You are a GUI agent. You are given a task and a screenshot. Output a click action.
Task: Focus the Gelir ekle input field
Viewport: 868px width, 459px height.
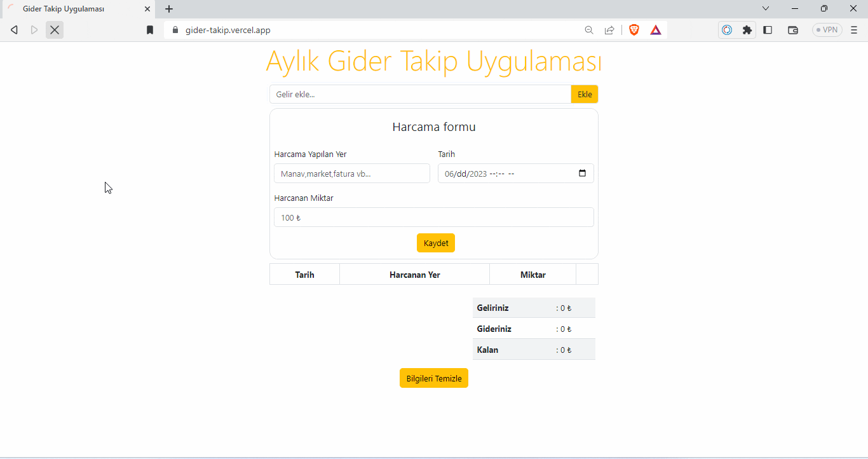click(x=420, y=94)
